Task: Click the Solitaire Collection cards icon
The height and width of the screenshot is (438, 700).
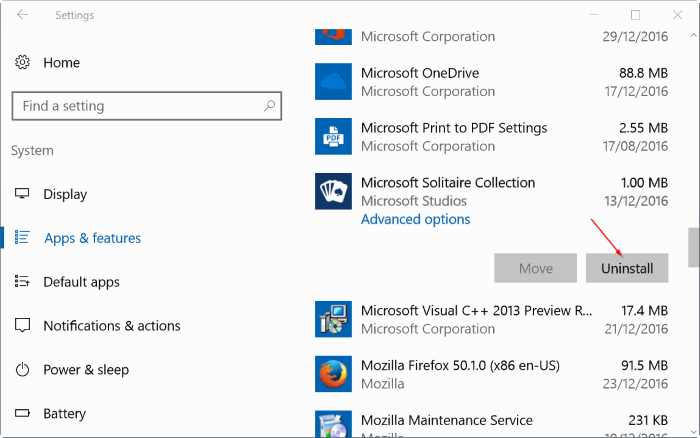Action: coord(333,192)
